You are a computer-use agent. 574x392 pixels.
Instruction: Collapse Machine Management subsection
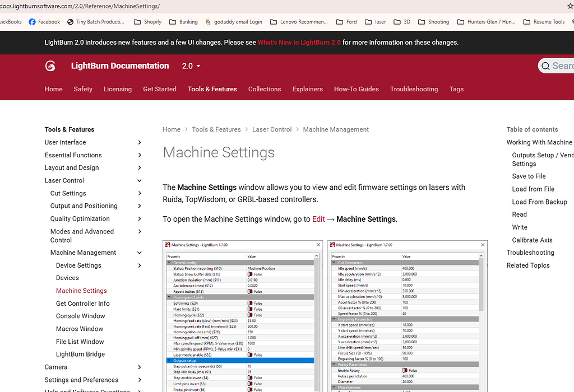[x=140, y=253]
